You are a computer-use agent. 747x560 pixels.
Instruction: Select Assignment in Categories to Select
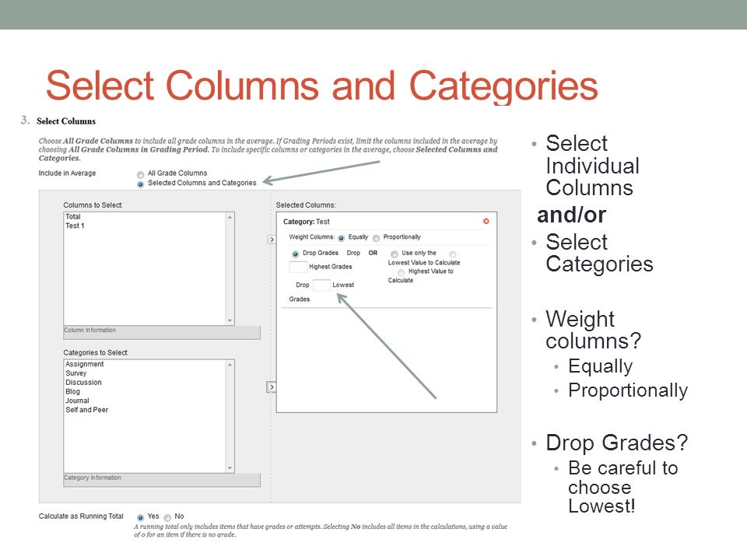[x=84, y=364]
